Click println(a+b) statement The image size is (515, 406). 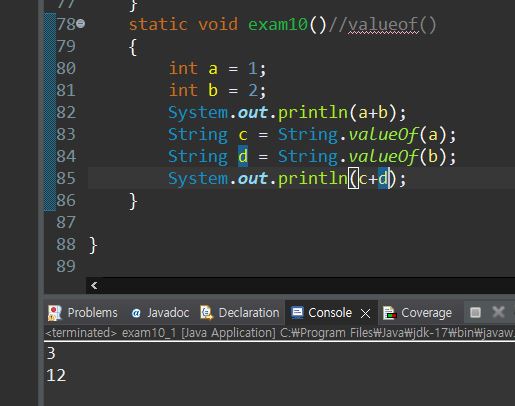[x=287, y=113]
